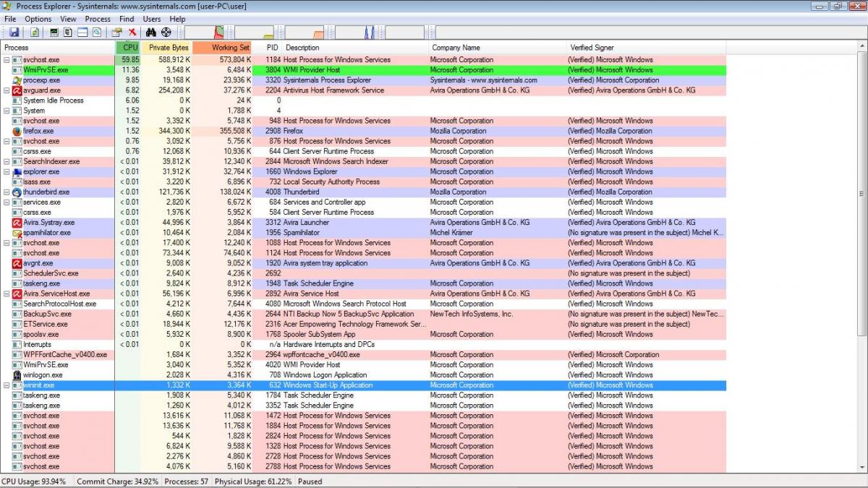Select the System Idle Process row
The height and width of the screenshot is (488, 868).
pyautogui.click(x=363, y=100)
